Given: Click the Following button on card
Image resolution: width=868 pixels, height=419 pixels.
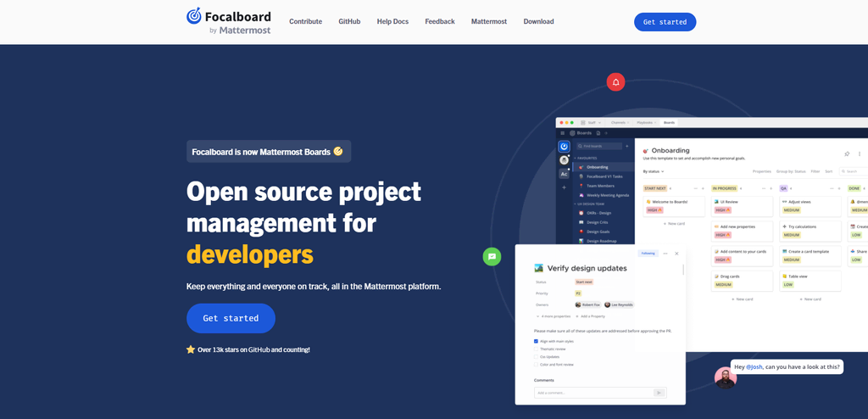Looking at the screenshot, I should pyautogui.click(x=648, y=254).
